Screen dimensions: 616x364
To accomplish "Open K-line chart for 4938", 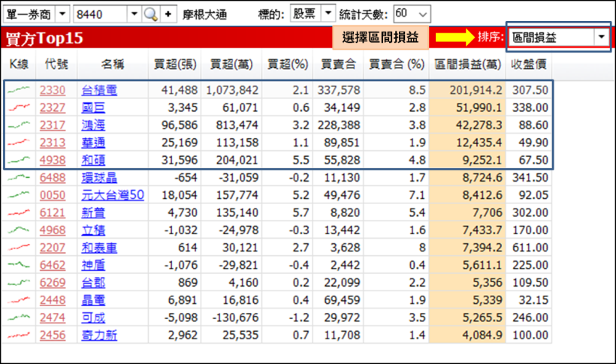I will click(x=19, y=160).
